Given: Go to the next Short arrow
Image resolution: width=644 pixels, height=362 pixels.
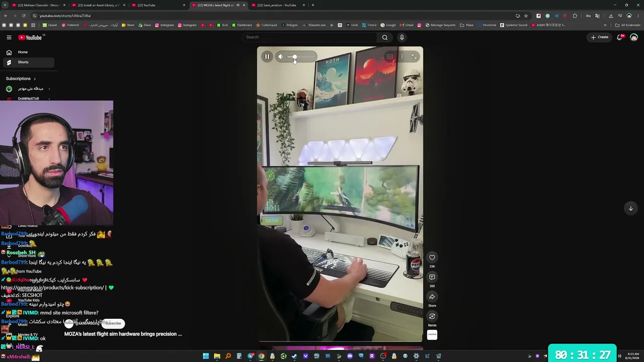Looking at the screenshot, I should [630, 209].
